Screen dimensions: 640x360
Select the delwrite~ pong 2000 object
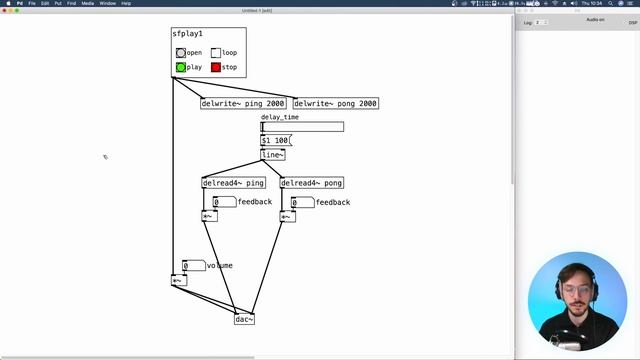(x=336, y=103)
